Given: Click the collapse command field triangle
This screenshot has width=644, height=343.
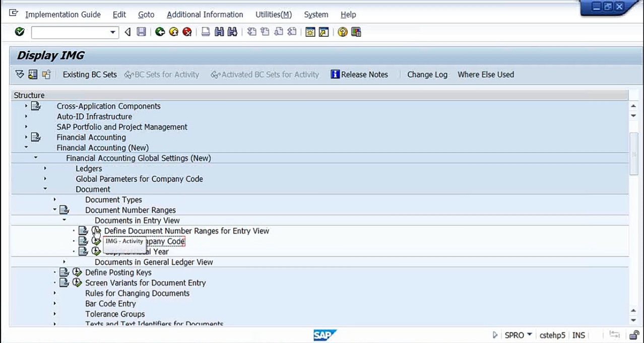Looking at the screenshot, I should click(x=127, y=32).
